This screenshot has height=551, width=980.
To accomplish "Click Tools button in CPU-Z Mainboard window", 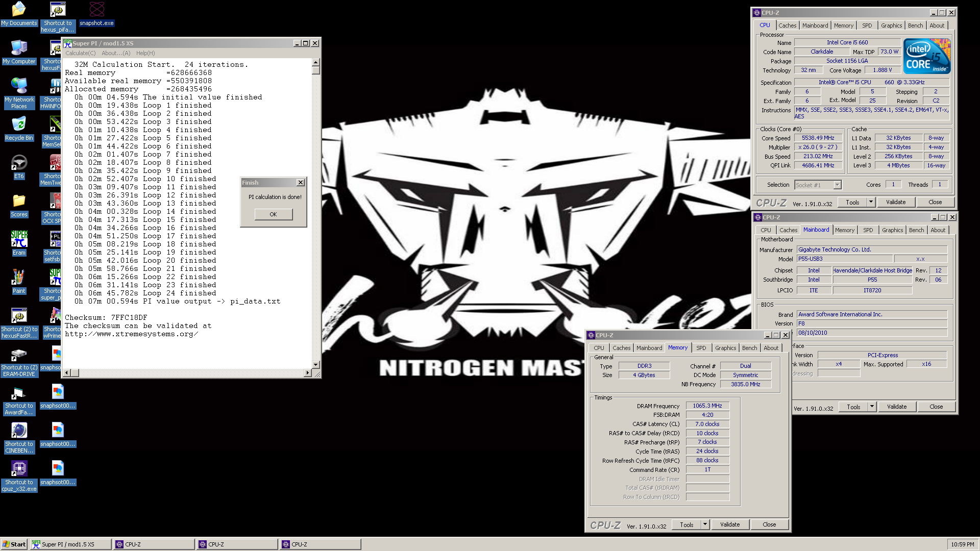I will (x=853, y=407).
